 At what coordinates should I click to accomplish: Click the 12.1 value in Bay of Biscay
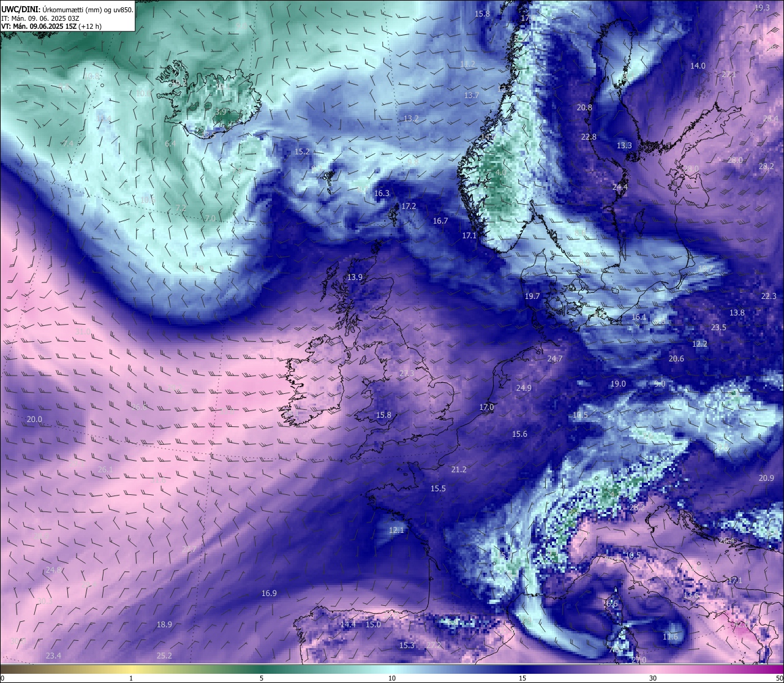pos(397,530)
